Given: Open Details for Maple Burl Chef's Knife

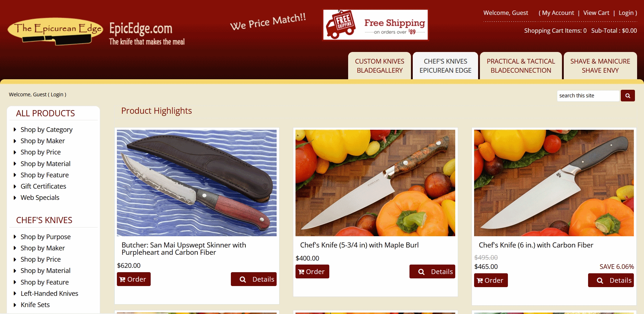Looking at the screenshot, I should point(432,271).
